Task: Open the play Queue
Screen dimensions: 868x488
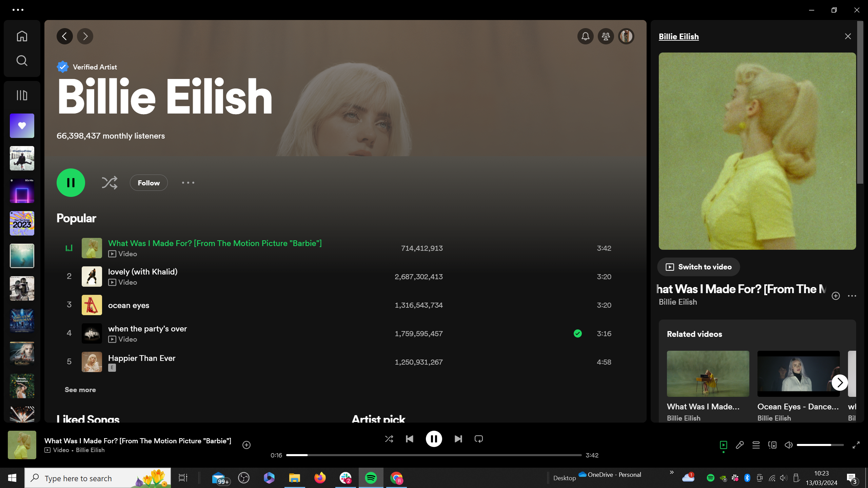Action: tap(756, 445)
